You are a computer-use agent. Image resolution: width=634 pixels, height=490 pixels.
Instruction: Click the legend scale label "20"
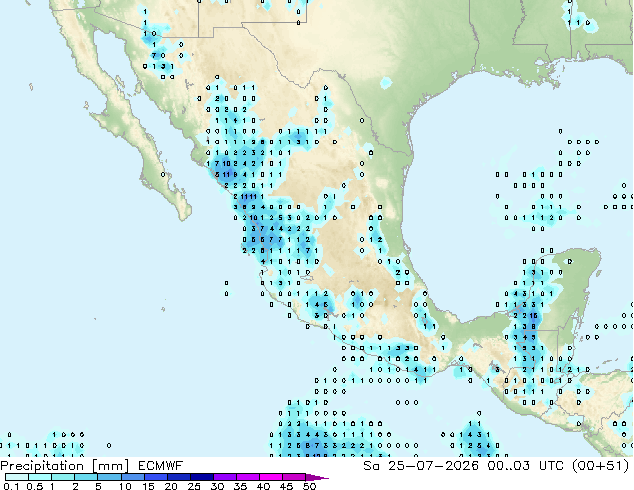tap(171, 486)
